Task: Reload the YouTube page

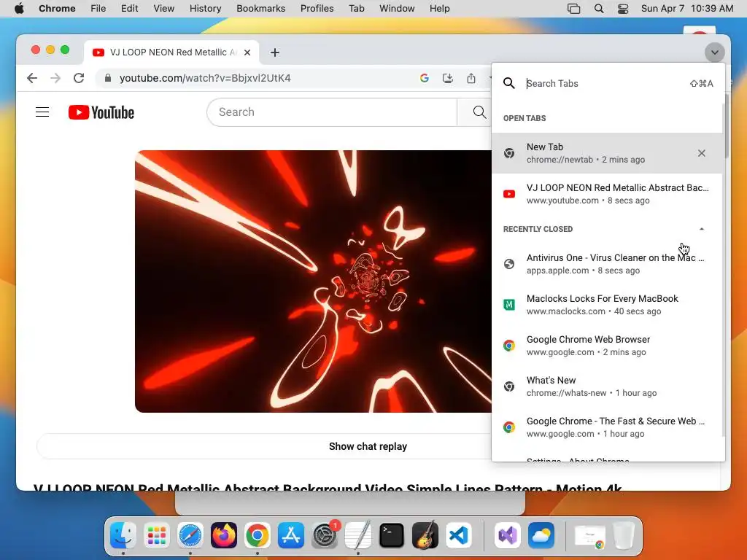Action: click(79, 78)
